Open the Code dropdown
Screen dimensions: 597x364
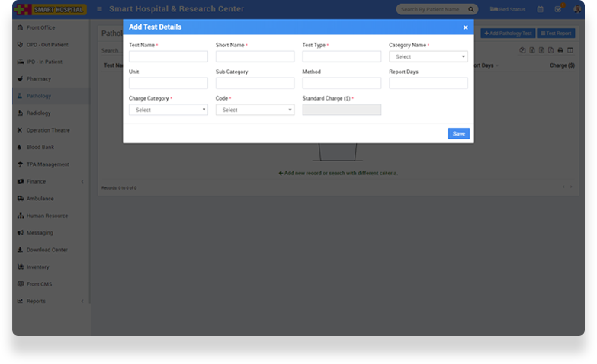coord(255,110)
